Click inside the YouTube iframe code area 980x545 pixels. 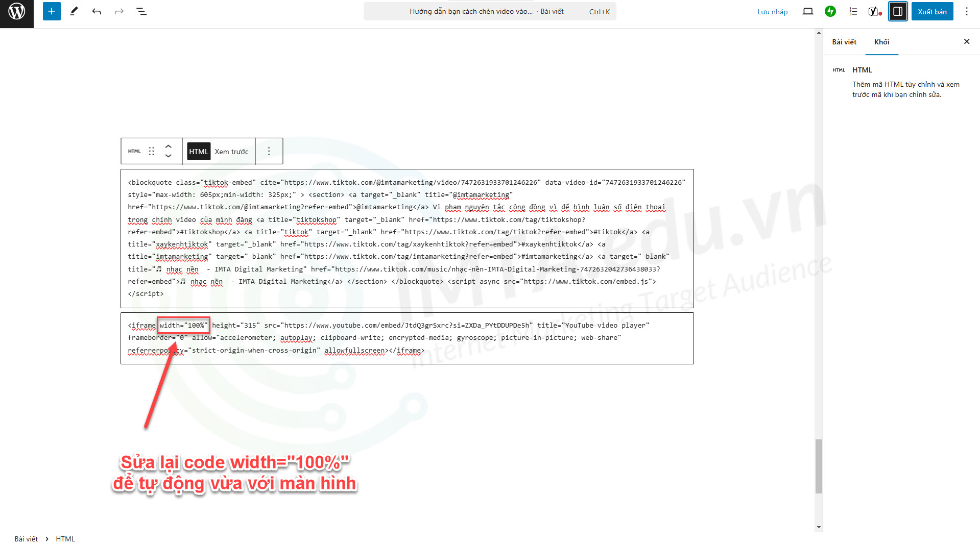click(x=407, y=338)
